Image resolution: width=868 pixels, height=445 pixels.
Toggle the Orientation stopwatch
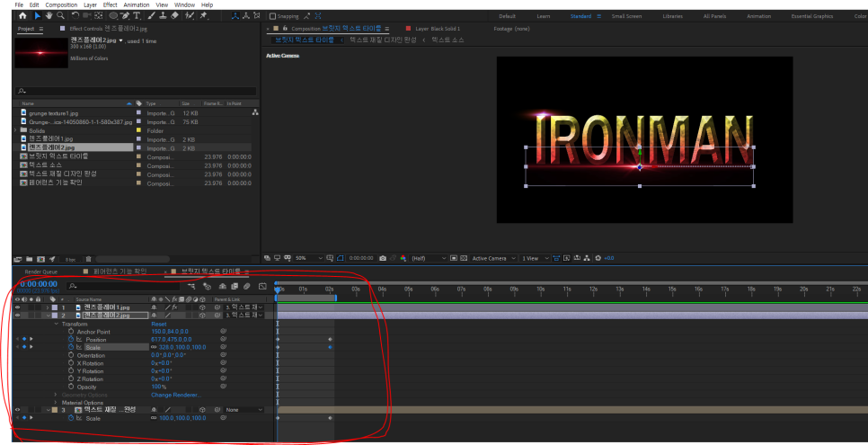(x=71, y=355)
